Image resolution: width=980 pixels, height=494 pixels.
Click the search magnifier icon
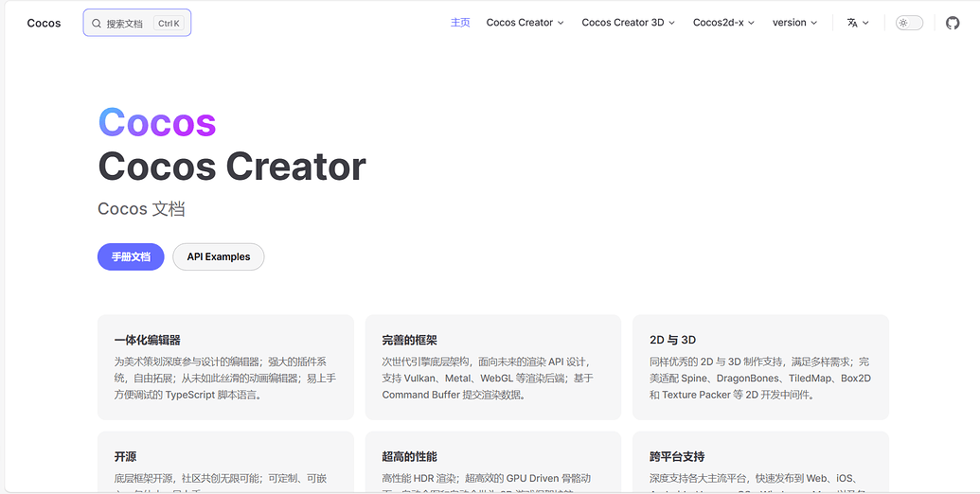(x=97, y=24)
